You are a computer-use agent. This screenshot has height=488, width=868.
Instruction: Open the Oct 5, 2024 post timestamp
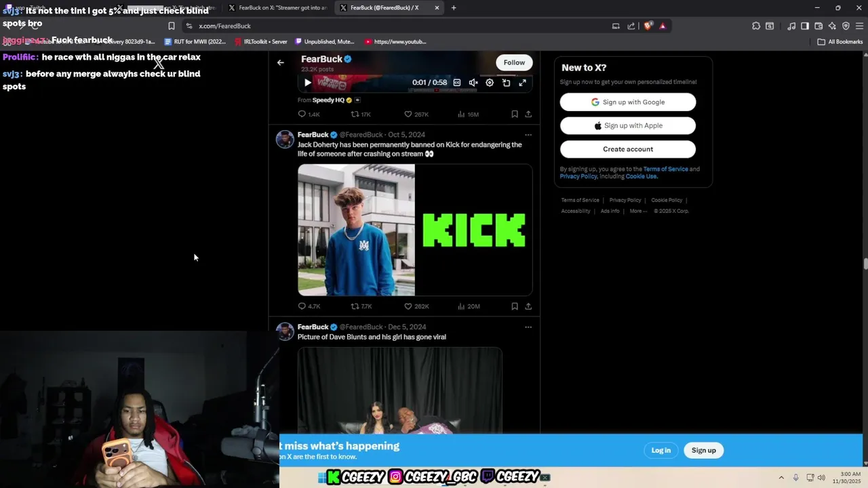(x=407, y=135)
